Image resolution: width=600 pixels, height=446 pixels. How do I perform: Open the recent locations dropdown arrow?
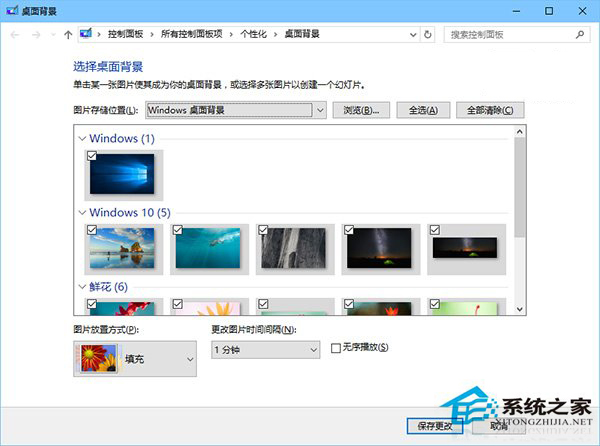[53, 35]
